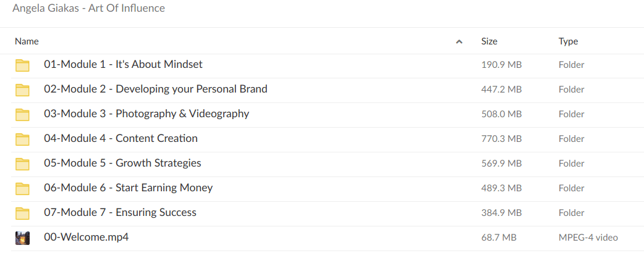This screenshot has height=261, width=644.
Task: Click the Module 3 Photography folder icon
Action: point(23,114)
